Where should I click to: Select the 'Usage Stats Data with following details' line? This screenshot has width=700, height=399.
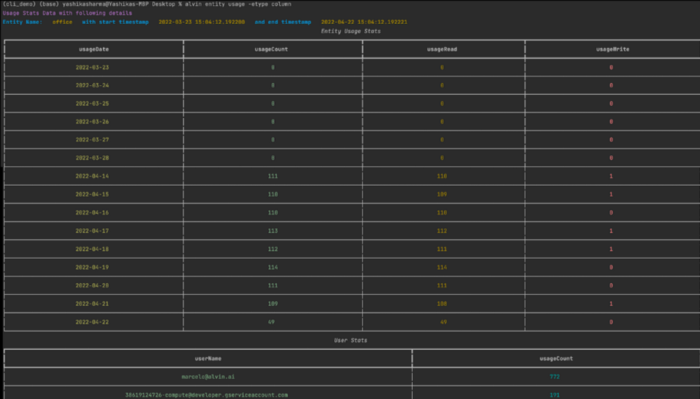[x=67, y=13]
